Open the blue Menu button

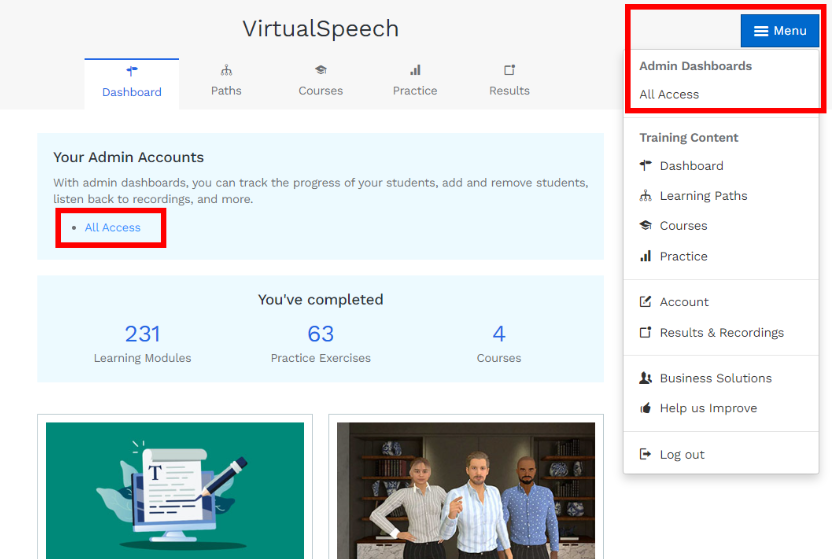779,31
